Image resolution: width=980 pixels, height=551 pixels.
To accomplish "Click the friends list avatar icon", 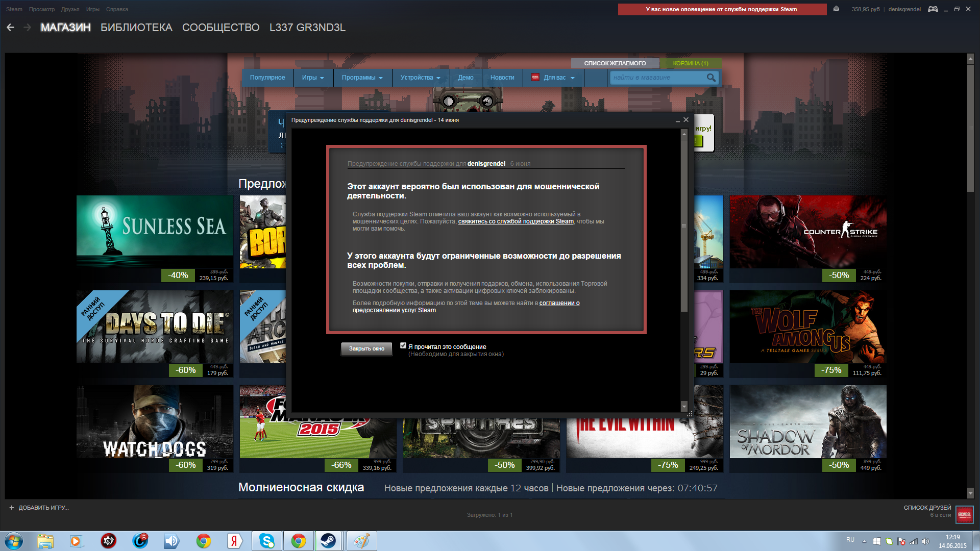I will (964, 514).
